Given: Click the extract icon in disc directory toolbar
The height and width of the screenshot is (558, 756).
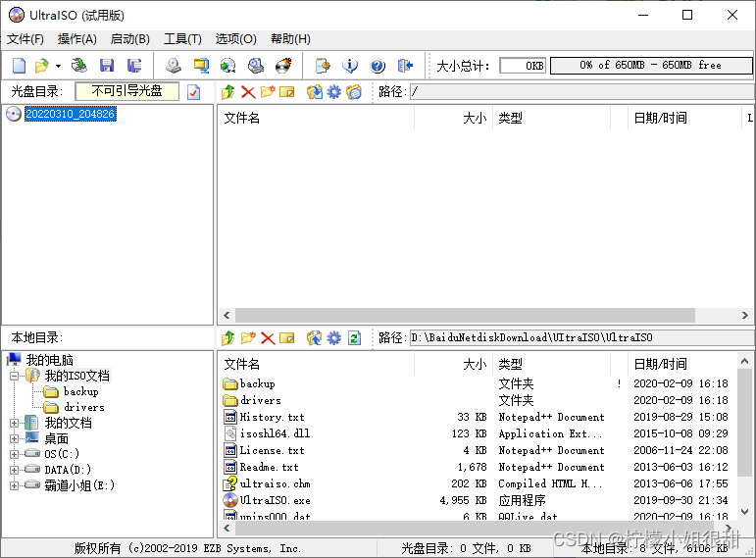Looking at the screenshot, I should tap(315, 91).
